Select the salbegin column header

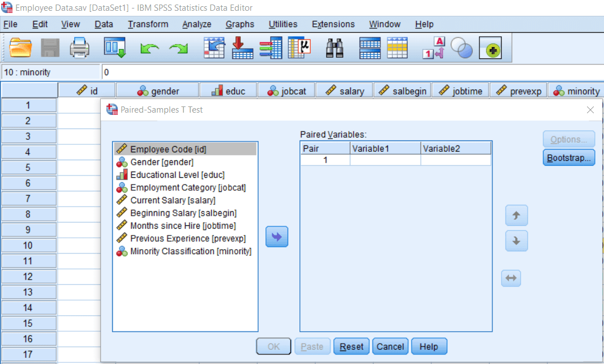tap(402, 91)
